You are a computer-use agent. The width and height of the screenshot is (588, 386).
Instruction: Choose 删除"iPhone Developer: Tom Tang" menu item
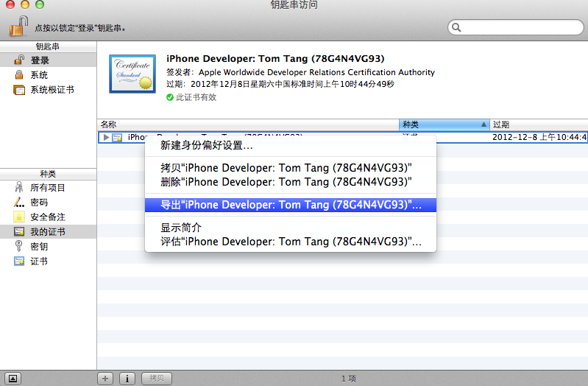290,182
